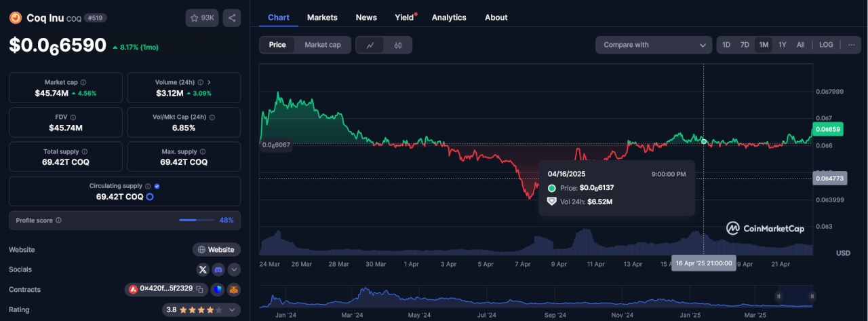Switch to candlestick chart view
868x321 pixels.
click(x=398, y=45)
